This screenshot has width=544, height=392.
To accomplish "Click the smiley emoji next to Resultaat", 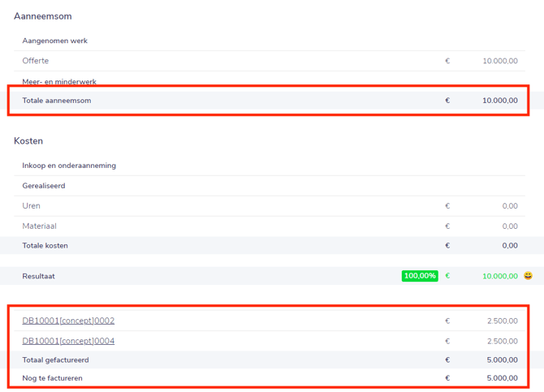I will [x=528, y=276].
